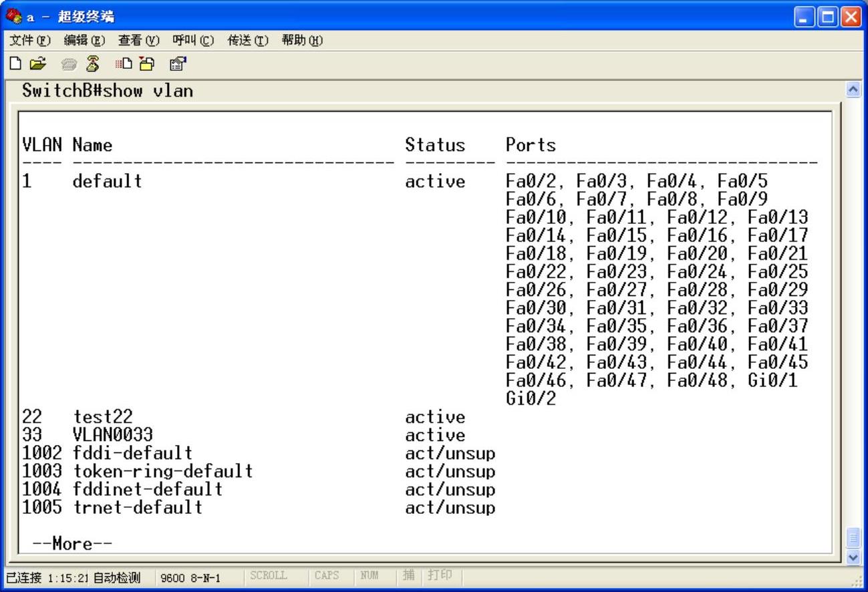Click the 捕 capture indicator in the status bar
Viewport: 868px width, 592px height.
click(408, 575)
